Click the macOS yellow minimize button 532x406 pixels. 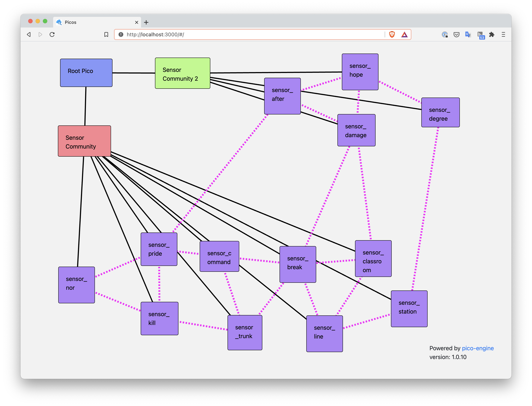(x=38, y=21)
